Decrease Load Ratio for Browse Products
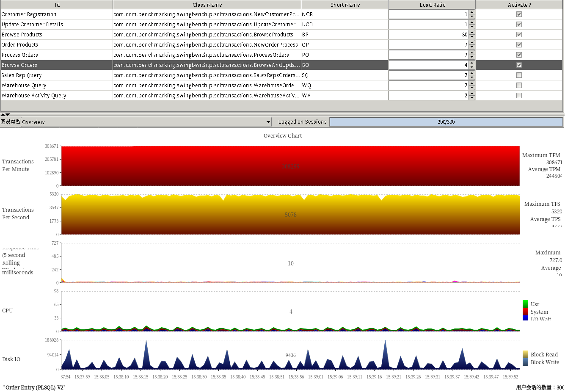 click(472, 37)
